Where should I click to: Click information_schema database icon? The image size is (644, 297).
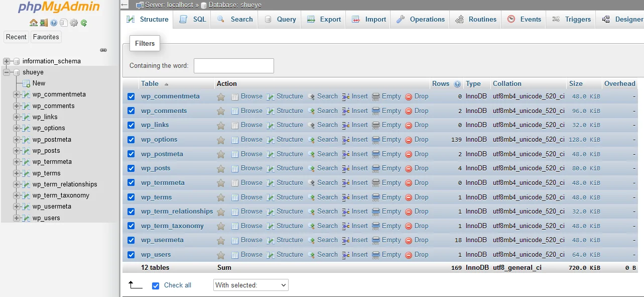point(17,61)
